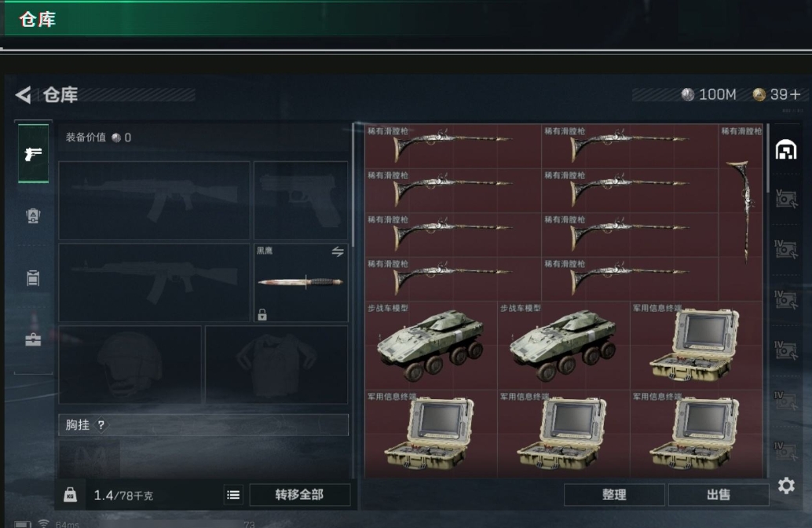
Task: Select the vertical 稀有滑膛枪 in the right column
Action: [x=741, y=212]
